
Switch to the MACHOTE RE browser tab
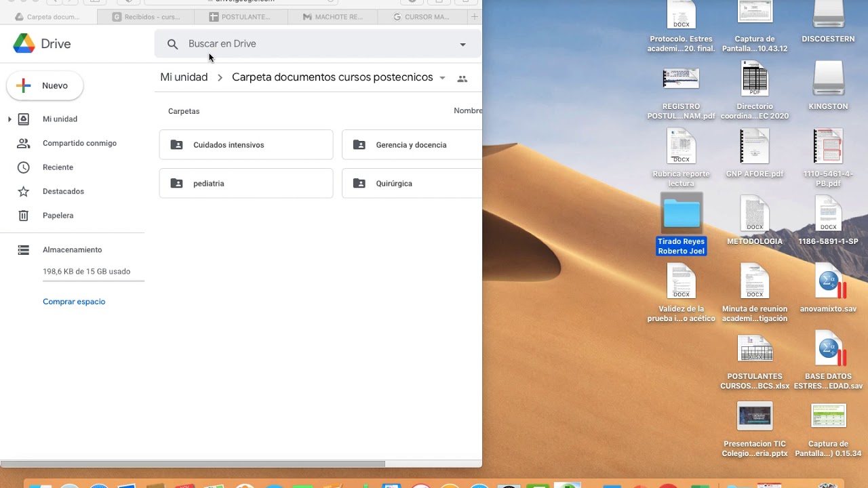click(333, 17)
